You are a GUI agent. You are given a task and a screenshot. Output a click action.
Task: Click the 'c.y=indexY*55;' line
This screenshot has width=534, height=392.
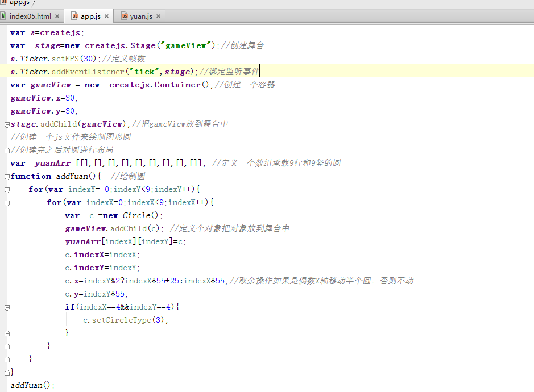click(x=96, y=294)
